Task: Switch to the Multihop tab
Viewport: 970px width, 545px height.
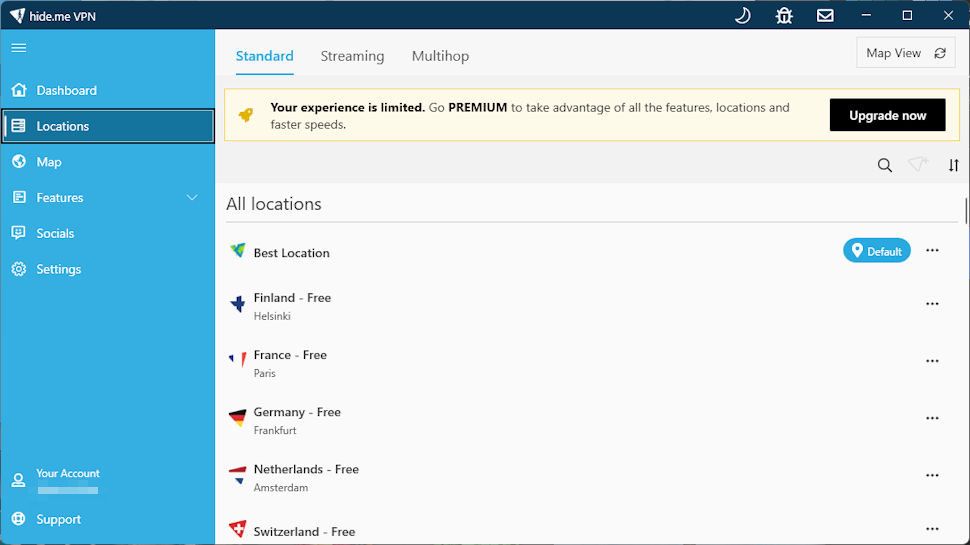Action: [x=440, y=56]
